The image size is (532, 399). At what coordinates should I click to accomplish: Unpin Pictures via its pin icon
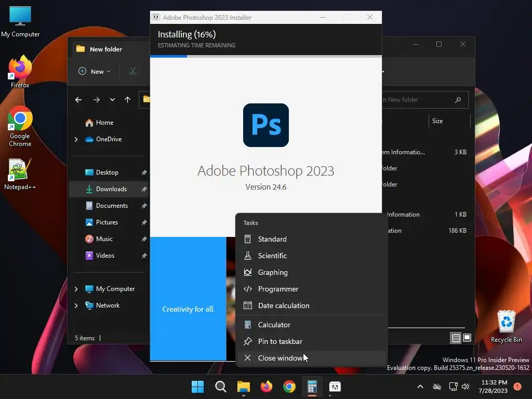click(x=144, y=222)
